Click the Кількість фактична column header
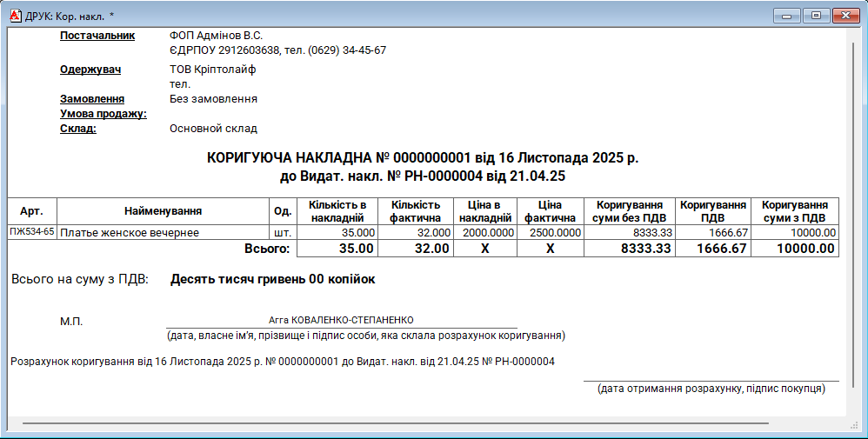The image size is (868, 439). pyautogui.click(x=415, y=211)
